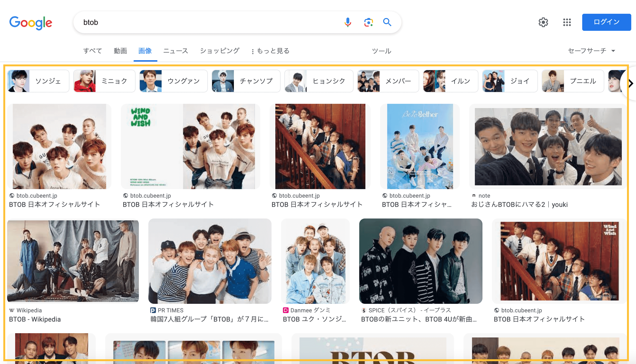
Task: Click the おじさんBTOBにハマる2 link
Action: [519, 205]
